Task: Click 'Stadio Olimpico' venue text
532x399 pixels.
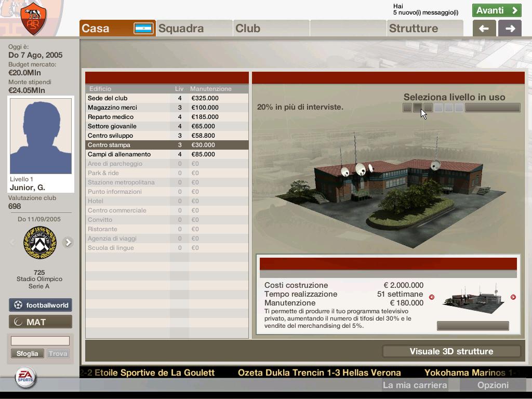Action: coord(39,279)
